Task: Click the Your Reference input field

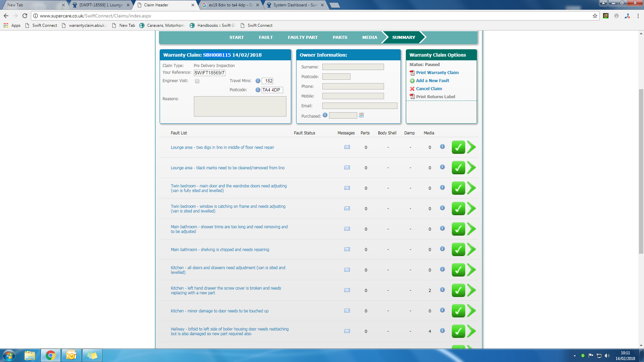Action: pyautogui.click(x=209, y=73)
